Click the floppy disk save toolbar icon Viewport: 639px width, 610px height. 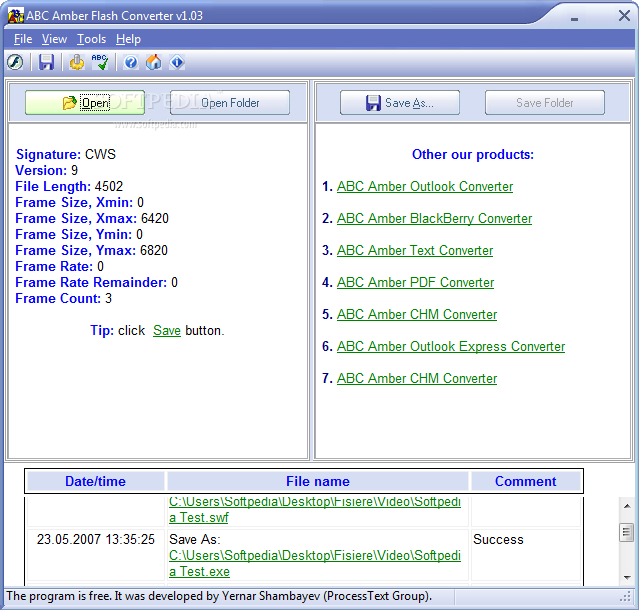pos(46,62)
